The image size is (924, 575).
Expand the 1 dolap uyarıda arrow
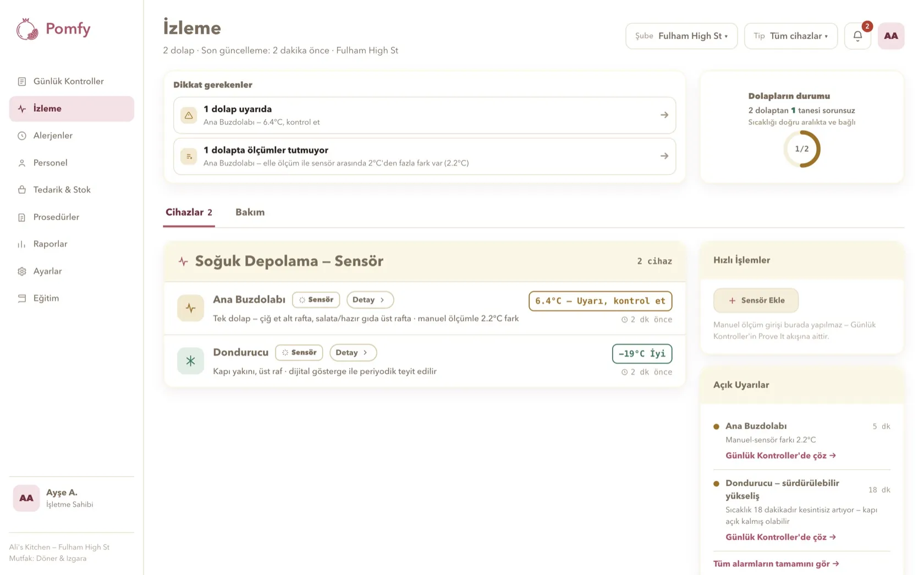click(x=664, y=115)
